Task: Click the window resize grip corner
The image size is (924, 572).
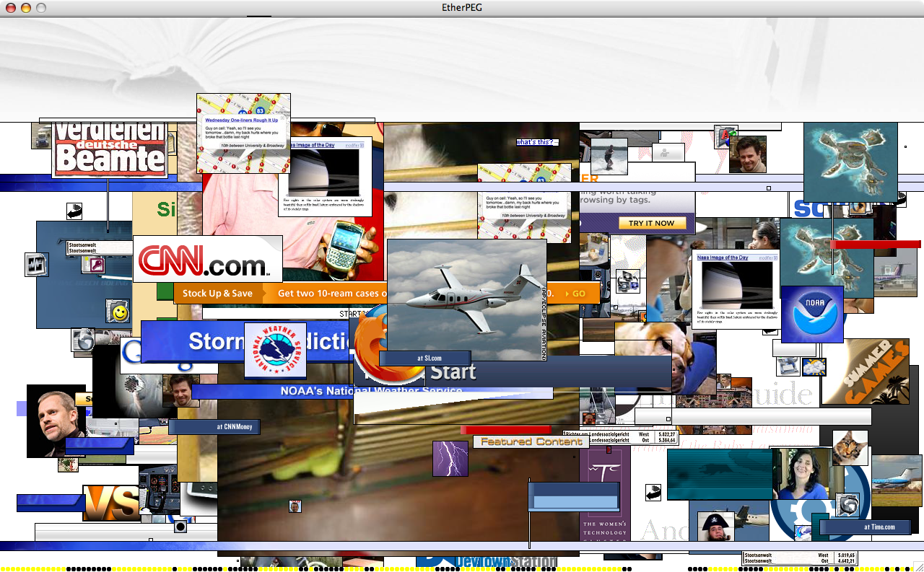Action: [x=918, y=566]
